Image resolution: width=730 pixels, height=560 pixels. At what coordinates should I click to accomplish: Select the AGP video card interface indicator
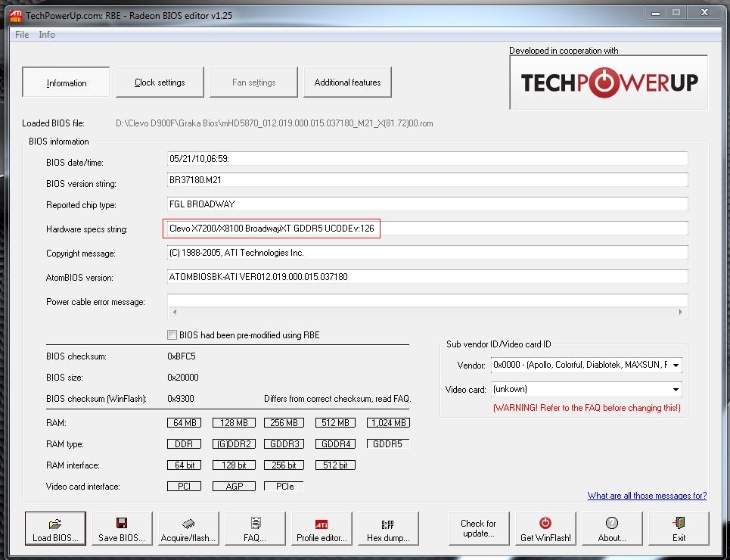point(234,487)
